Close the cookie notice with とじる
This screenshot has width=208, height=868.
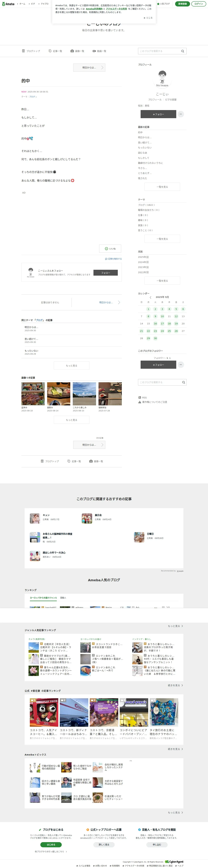tap(148, 18)
